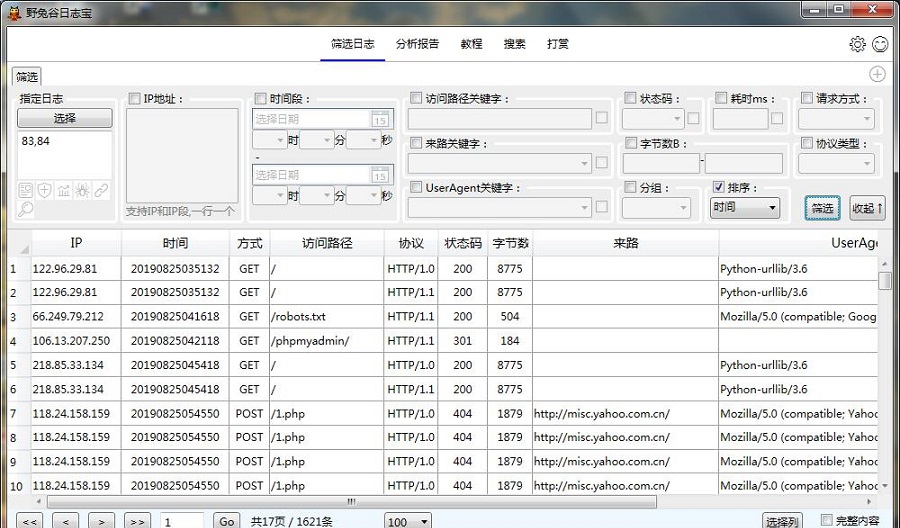Click the chain link icon under the log list
This screenshot has height=528, width=900.
(101, 190)
